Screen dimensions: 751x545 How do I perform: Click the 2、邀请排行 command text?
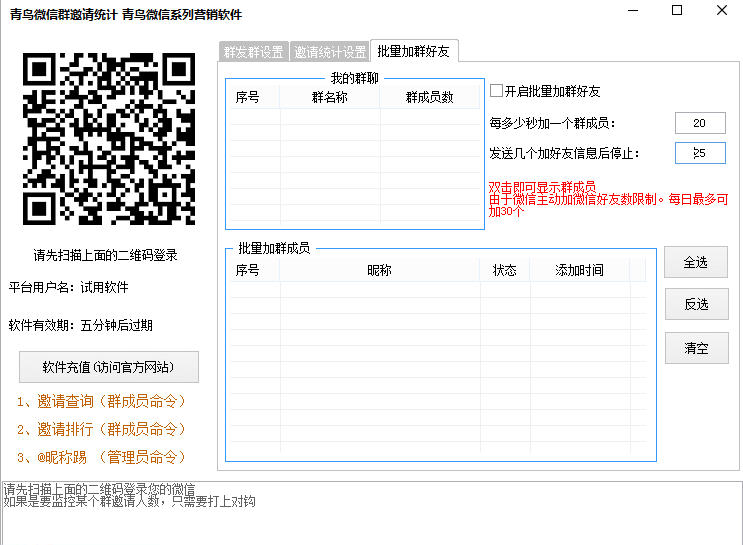coord(101,429)
